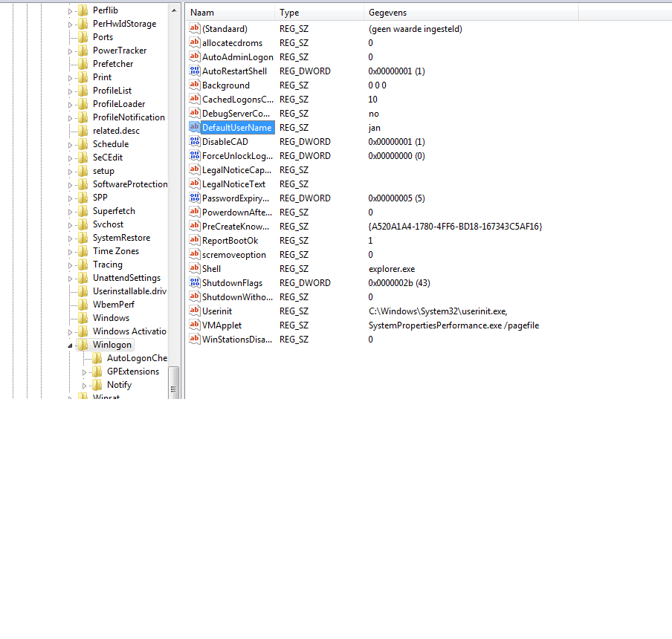This screenshot has height=639, width=672.
Task: Click the AutoRestartShell DWORD value icon
Action: pos(195,71)
